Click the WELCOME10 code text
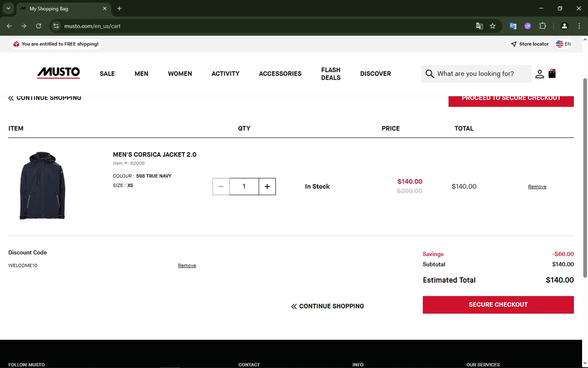The width and height of the screenshot is (588, 368). point(23,266)
